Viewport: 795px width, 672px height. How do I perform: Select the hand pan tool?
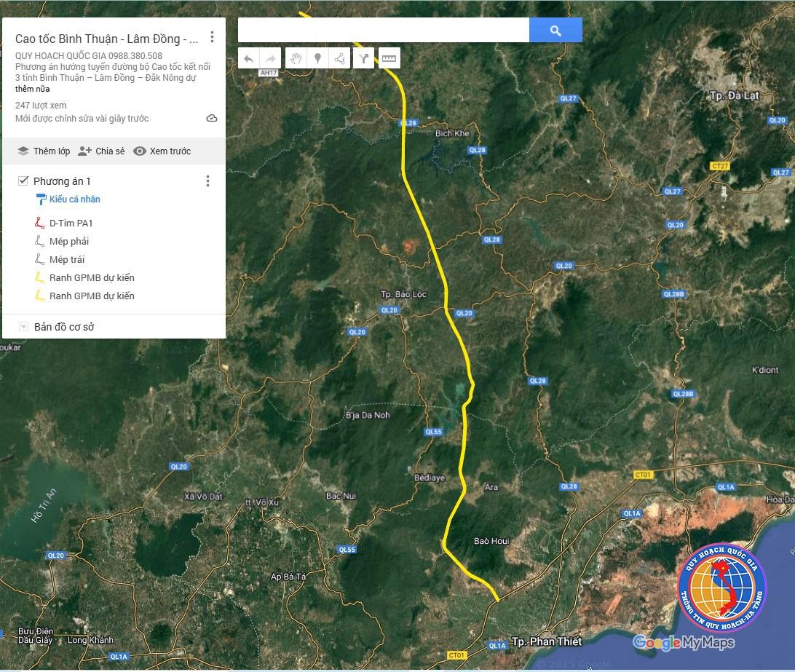296,59
